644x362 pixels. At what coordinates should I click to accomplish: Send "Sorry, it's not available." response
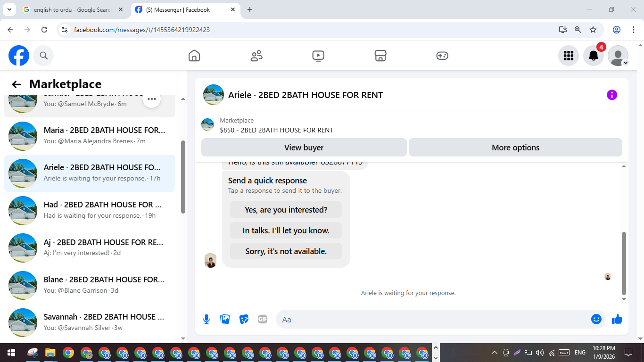tap(286, 251)
